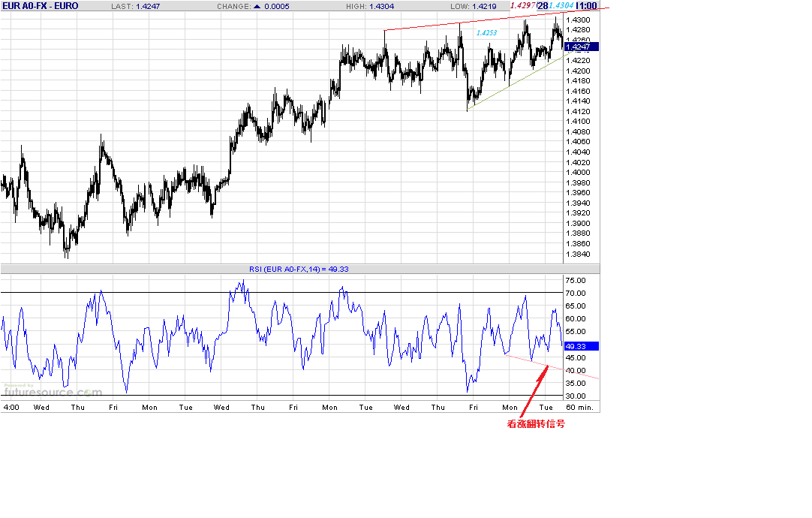Click the 45.00 RSI axis label
This screenshot has height=518, width=812.
point(576,358)
